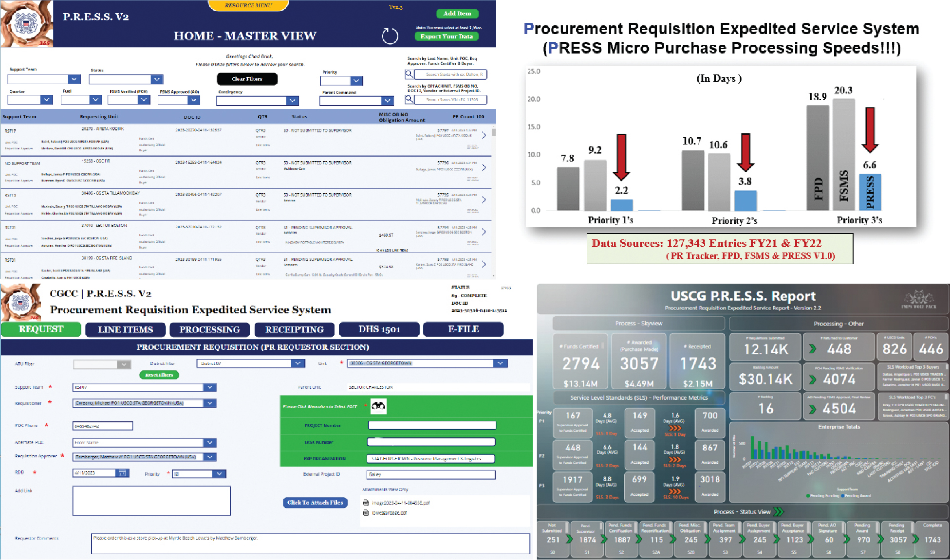The image size is (950, 560).
Task: Click the binoculars icon to select POET
Action: click(378, 406)
